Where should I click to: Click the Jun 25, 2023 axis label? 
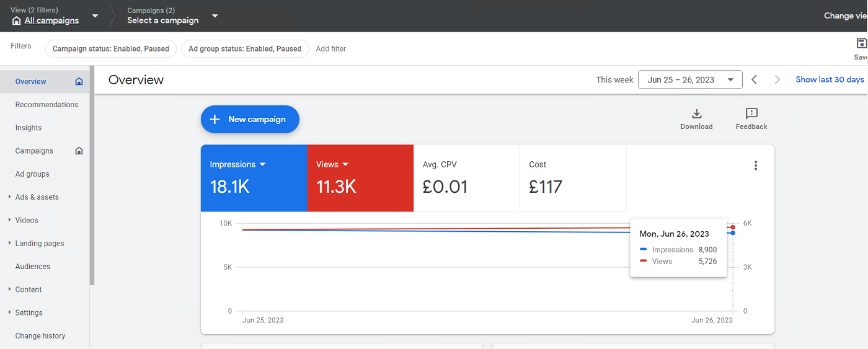(263, 320)
